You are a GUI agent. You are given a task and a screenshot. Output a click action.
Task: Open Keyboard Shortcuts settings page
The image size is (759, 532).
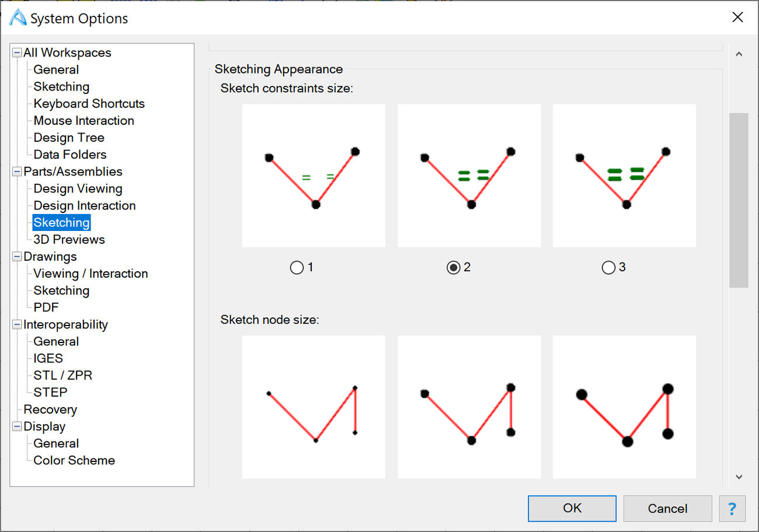89,104
